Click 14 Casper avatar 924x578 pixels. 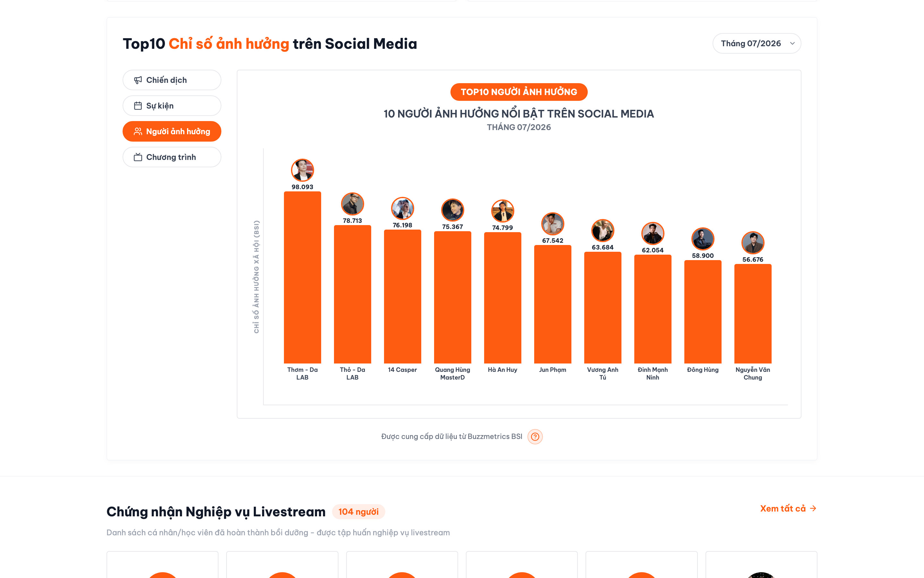click(x=402, y=208)
